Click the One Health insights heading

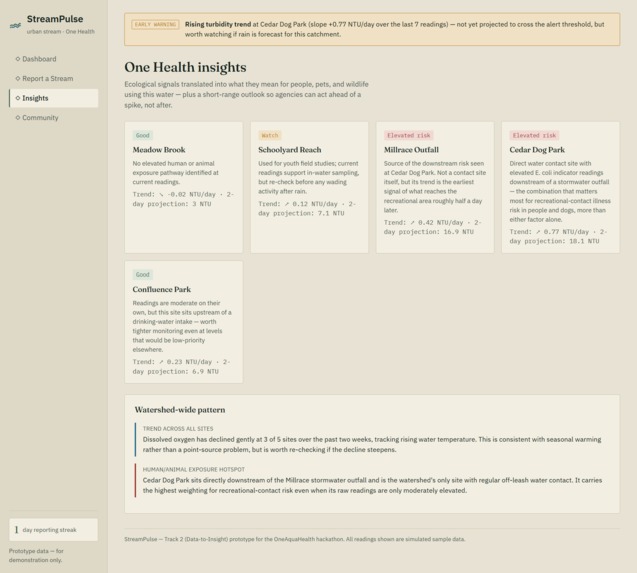(185, 67)
